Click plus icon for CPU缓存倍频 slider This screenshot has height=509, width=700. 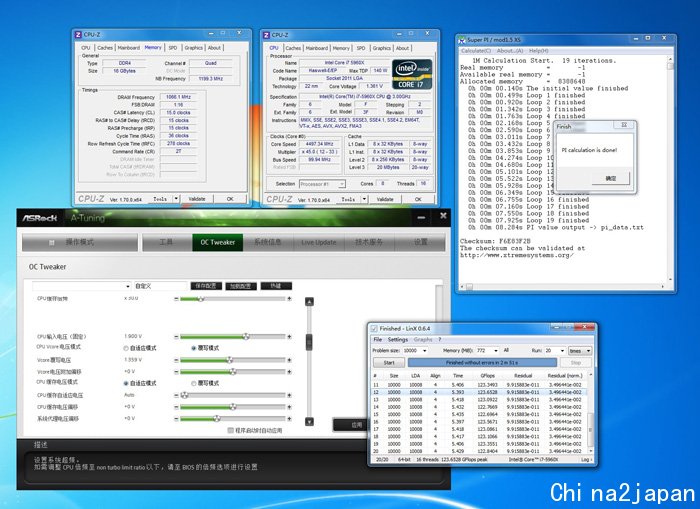click(289, 299)
